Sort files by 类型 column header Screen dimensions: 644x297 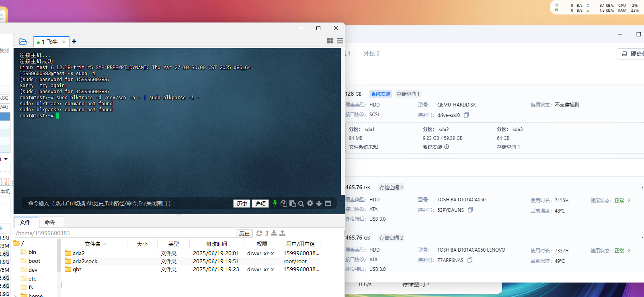[x=173, y=244]
